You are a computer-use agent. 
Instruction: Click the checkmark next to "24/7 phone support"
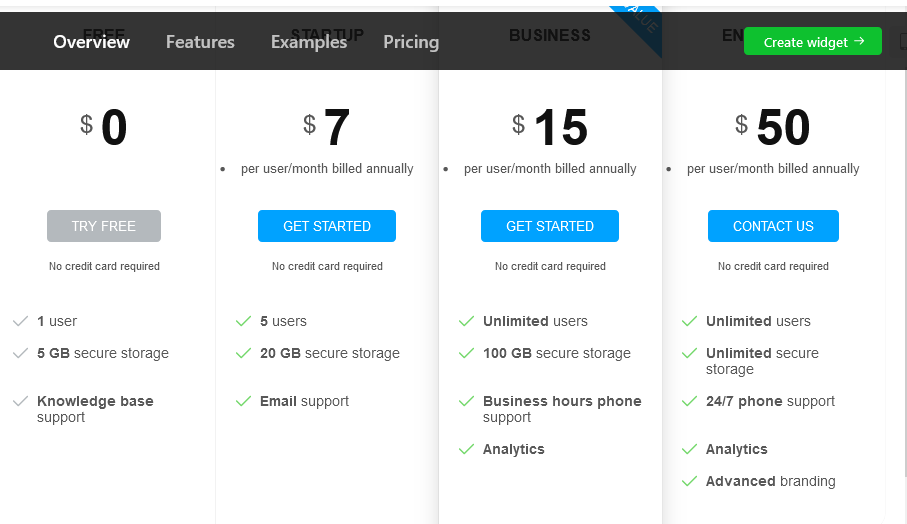(689, 401)
